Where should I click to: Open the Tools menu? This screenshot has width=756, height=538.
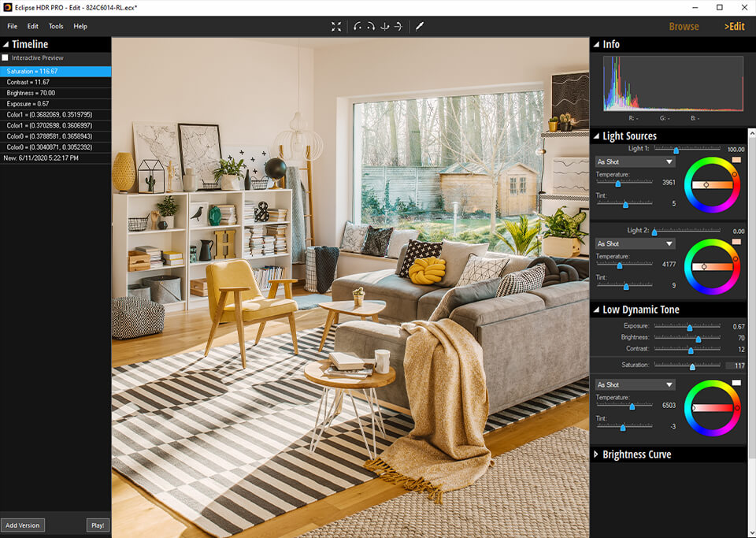(56, 27)
